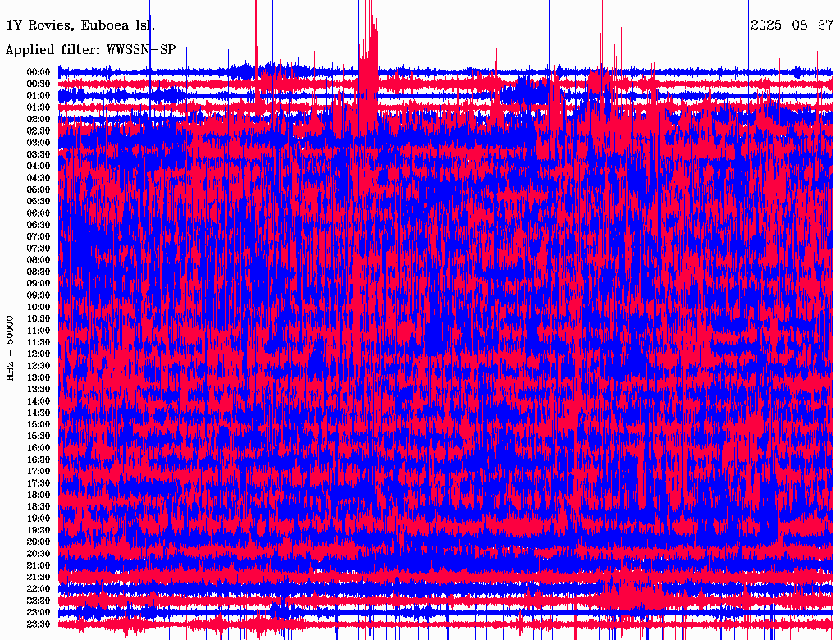Select the 11:00 time label
The height and width of the screenshot is (640, 840).
tap(39, 330)
